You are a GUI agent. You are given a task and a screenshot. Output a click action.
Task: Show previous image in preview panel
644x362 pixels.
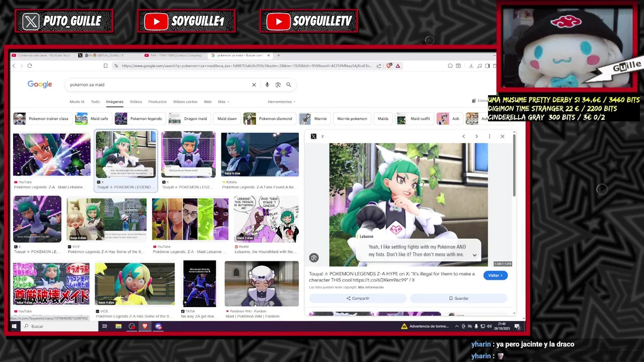(463, 136)
